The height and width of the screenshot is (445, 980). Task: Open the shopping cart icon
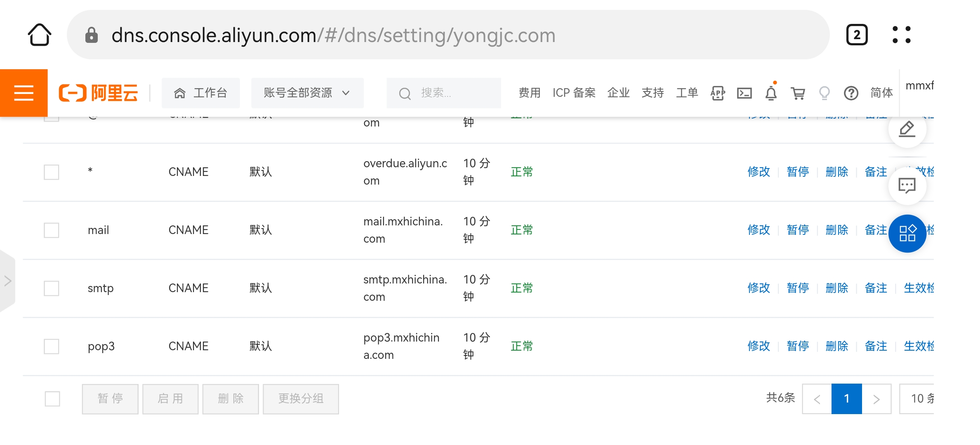click(798, 93)
